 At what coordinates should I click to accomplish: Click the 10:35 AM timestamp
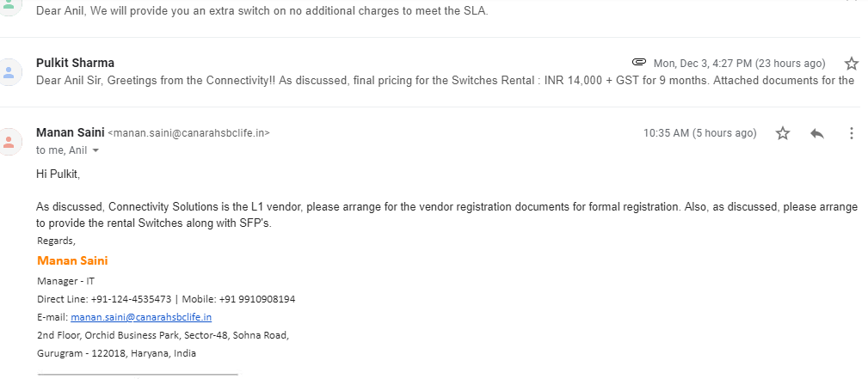click(699, 133)
